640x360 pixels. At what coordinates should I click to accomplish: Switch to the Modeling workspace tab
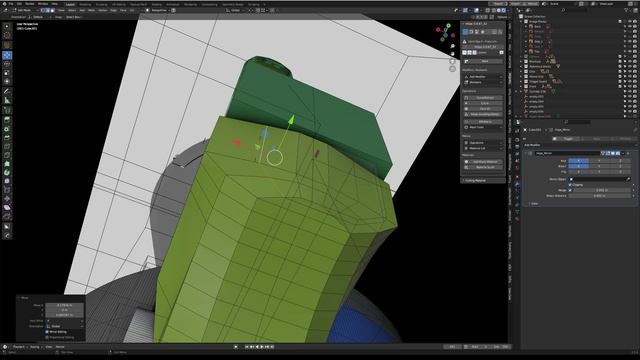point(85,4)
